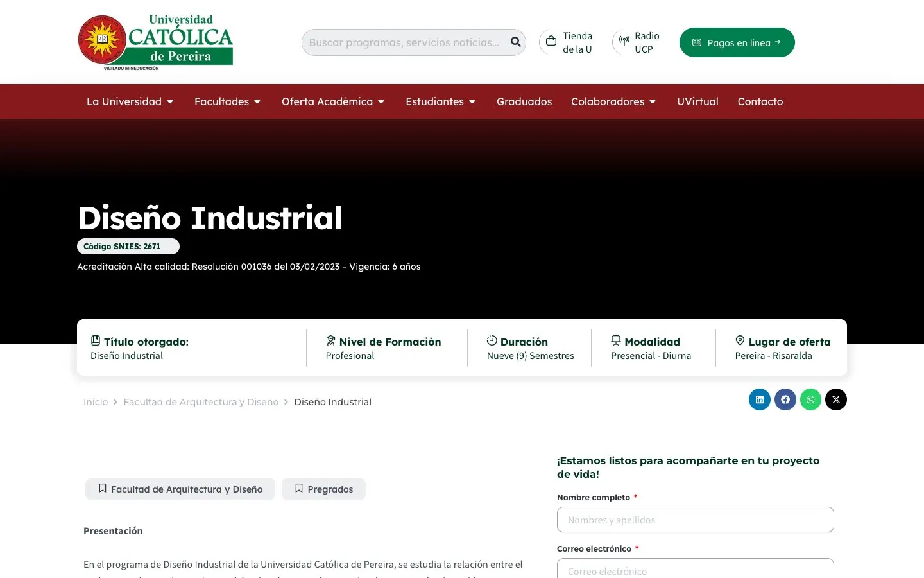Share page on LinkedIn
924x578 pixels.
point(760,399)
